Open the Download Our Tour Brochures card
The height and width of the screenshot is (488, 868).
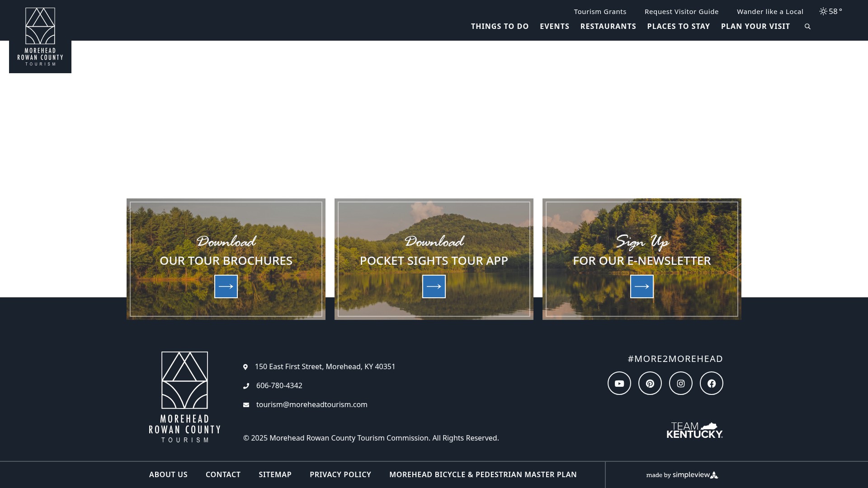tap(226, 259)
